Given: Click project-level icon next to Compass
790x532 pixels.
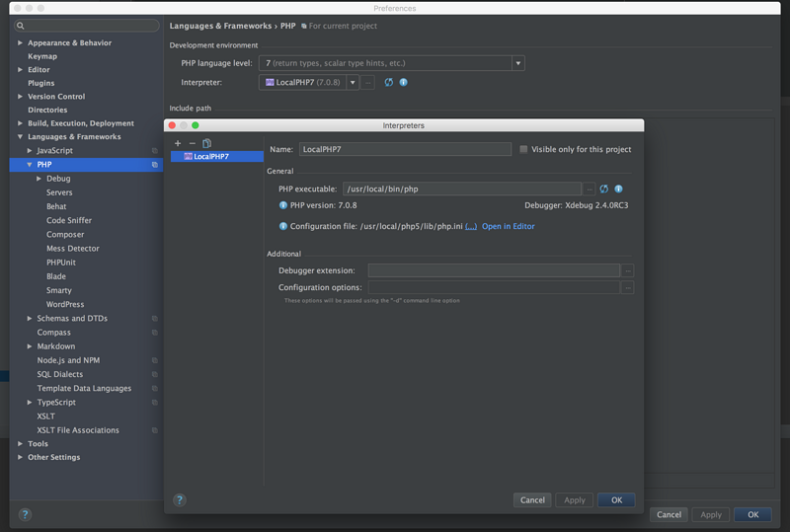Looking at the screenshot, I should pyautogui.click(x=155, y=333).
